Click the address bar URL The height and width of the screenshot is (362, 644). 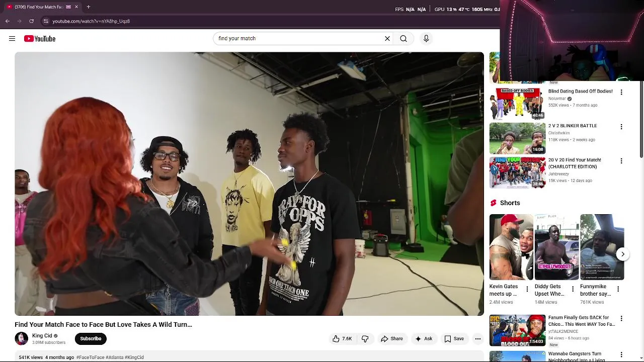(x=91, y=21)
